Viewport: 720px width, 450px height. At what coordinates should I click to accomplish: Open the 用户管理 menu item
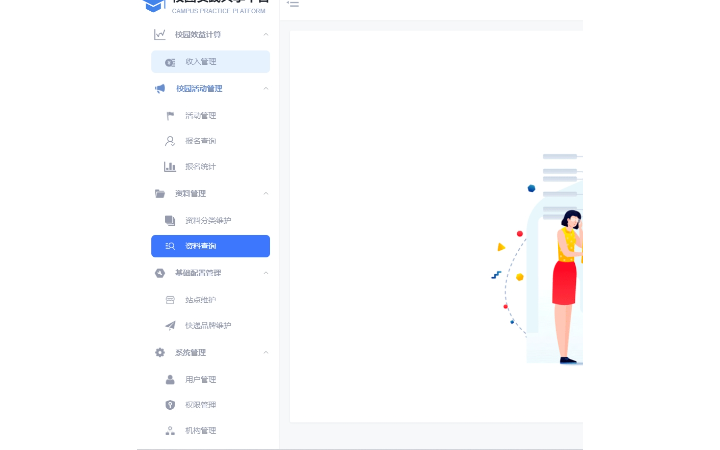210,379
